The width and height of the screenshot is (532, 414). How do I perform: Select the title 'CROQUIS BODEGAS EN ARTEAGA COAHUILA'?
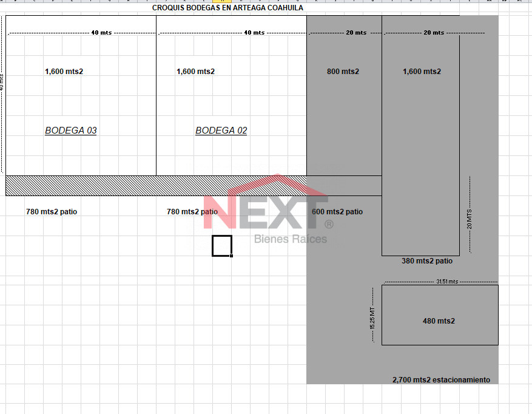227,8
